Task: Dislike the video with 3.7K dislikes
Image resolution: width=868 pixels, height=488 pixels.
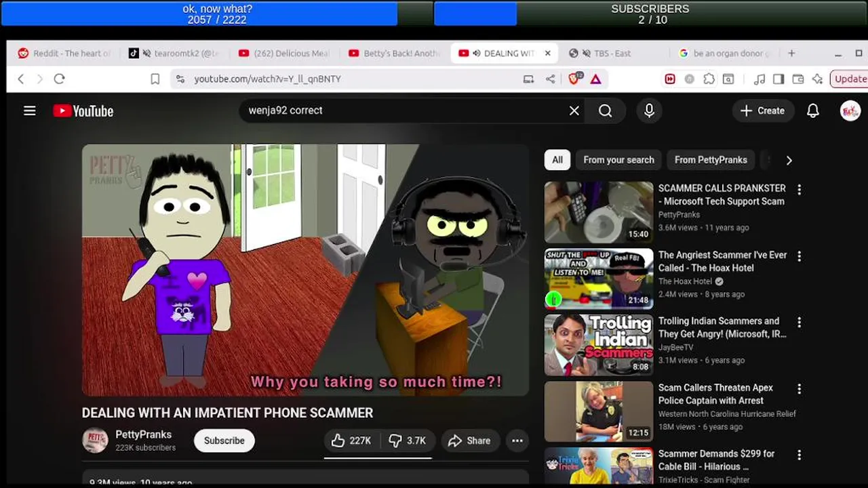Action: (x=408, y=441)
